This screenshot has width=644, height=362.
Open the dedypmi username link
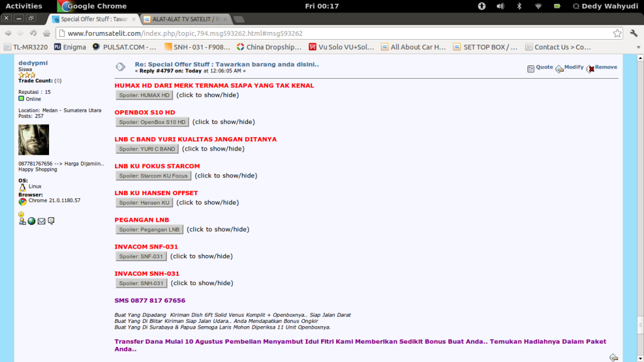point(33,63)
